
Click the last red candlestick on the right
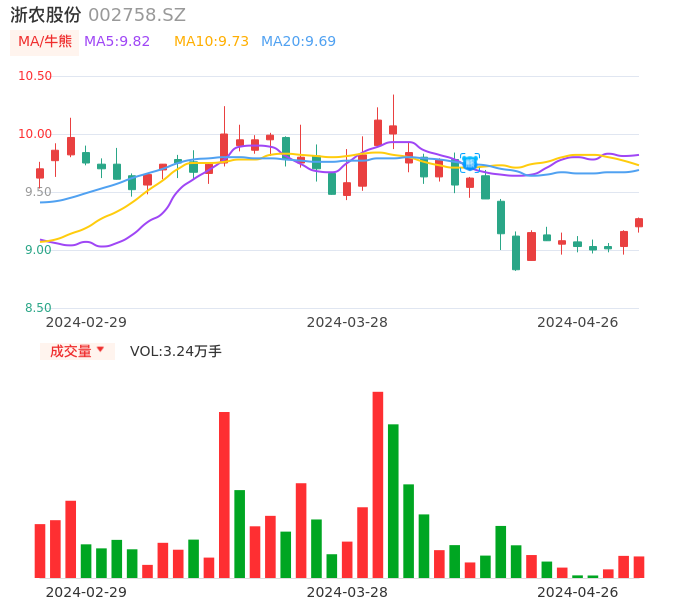point(639,223)
